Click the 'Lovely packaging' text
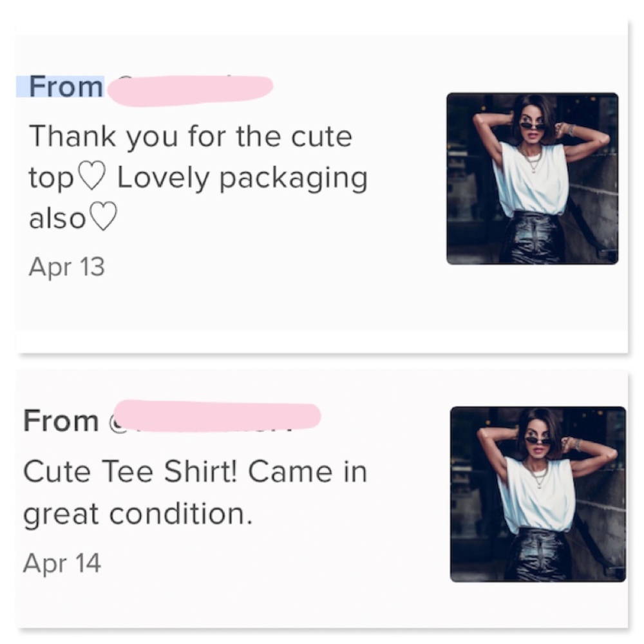 [x=242, y=178]
